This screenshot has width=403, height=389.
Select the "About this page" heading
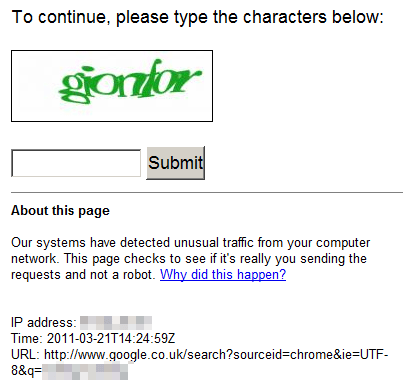click(x=60, y=211)
